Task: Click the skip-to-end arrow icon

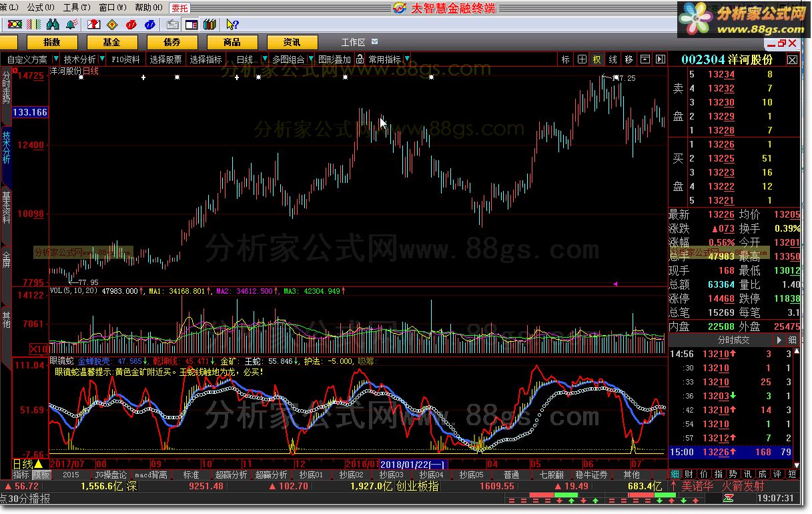Action: coord(660,59)
